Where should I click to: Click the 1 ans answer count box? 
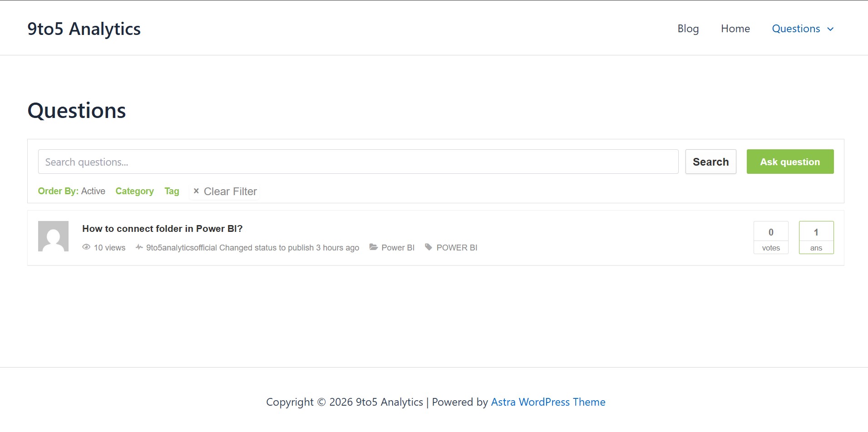point(816,237)
